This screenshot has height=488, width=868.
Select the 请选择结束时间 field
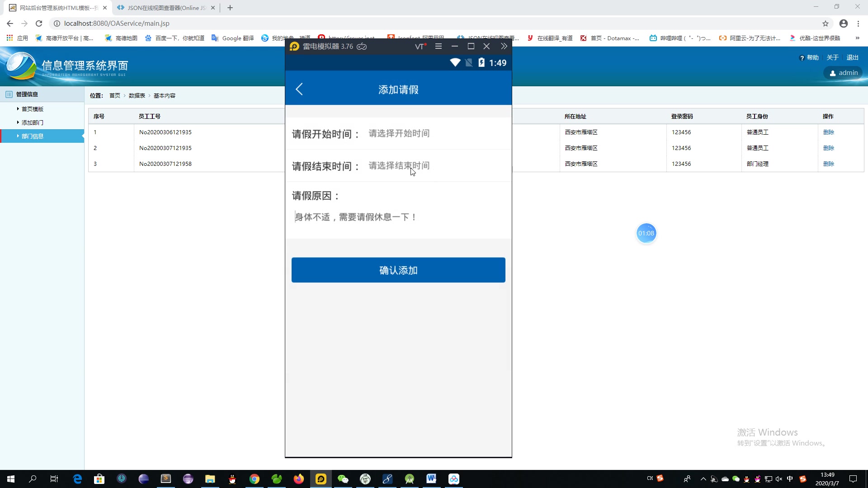399,166
